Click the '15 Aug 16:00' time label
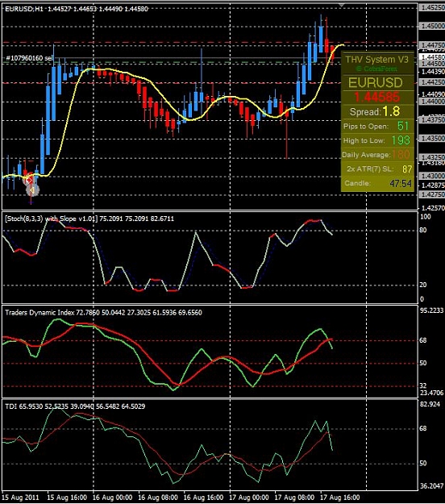445x504 pixels. point(67,498)
